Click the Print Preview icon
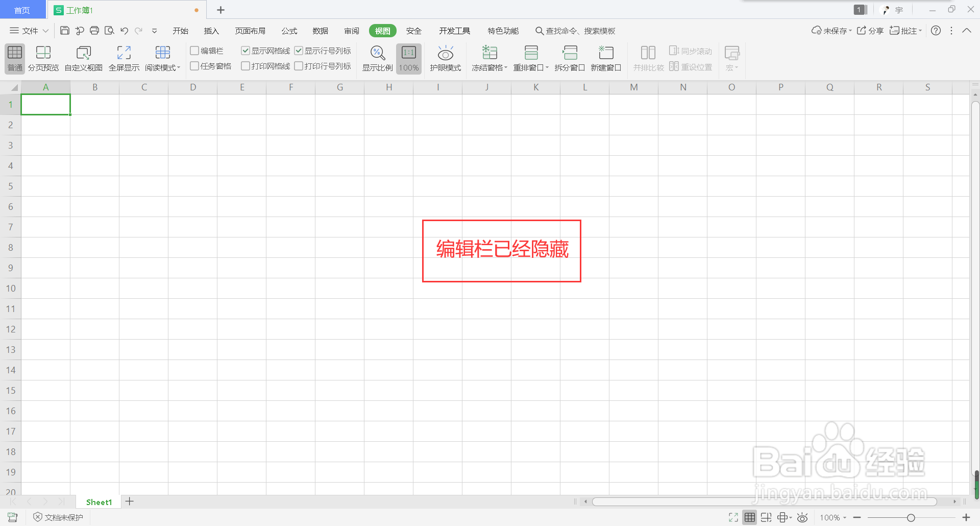Viewport: 980px width, 526px height. 109,31
